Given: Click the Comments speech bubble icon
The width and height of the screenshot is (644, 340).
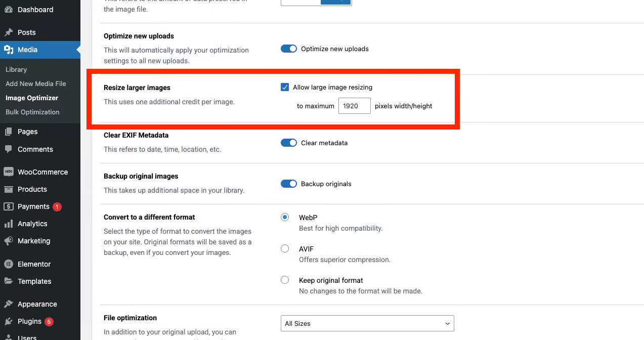Looking at the screenshot, I should [x=9, y=149].
